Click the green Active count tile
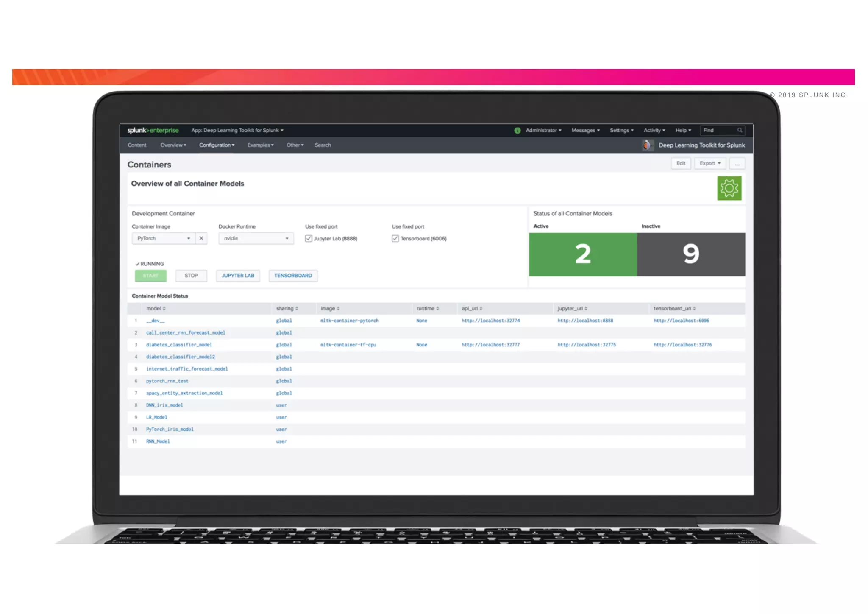The height and width of the screenshot is (614, 868). click(x=583, y=254)
